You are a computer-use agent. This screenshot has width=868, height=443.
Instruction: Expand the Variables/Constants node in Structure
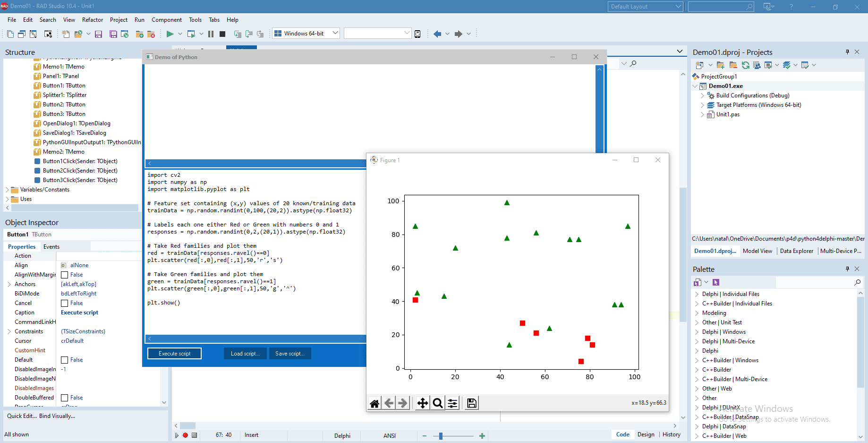7,190
